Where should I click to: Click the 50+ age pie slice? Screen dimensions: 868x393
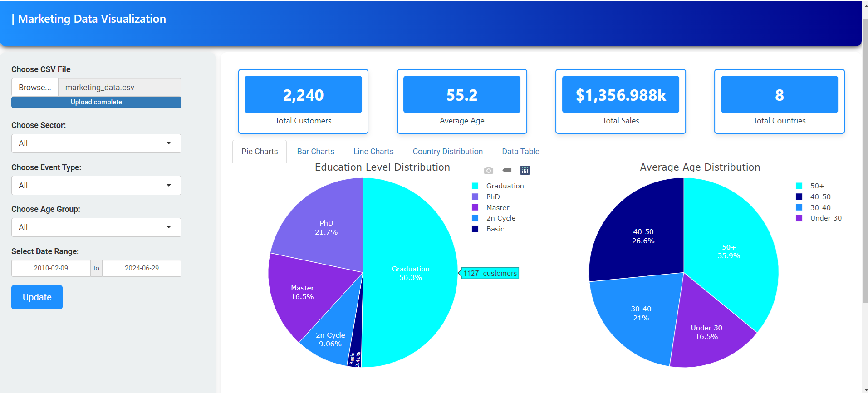point(729,251)
